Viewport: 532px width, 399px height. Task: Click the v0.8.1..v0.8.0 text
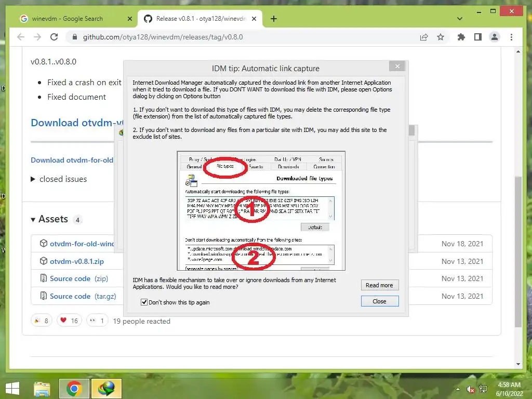[x=54, y=62]
